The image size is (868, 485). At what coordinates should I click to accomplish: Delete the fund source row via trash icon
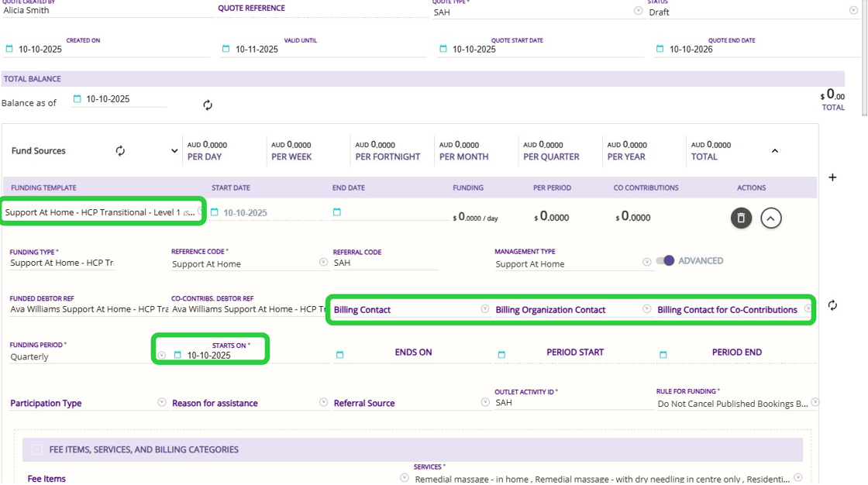click(741, 218)
